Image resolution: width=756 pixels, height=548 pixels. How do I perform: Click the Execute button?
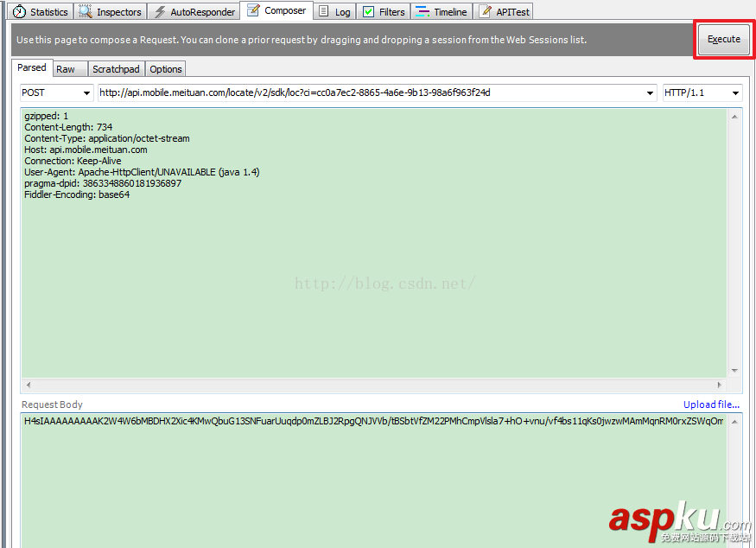[x=724, y=39]
